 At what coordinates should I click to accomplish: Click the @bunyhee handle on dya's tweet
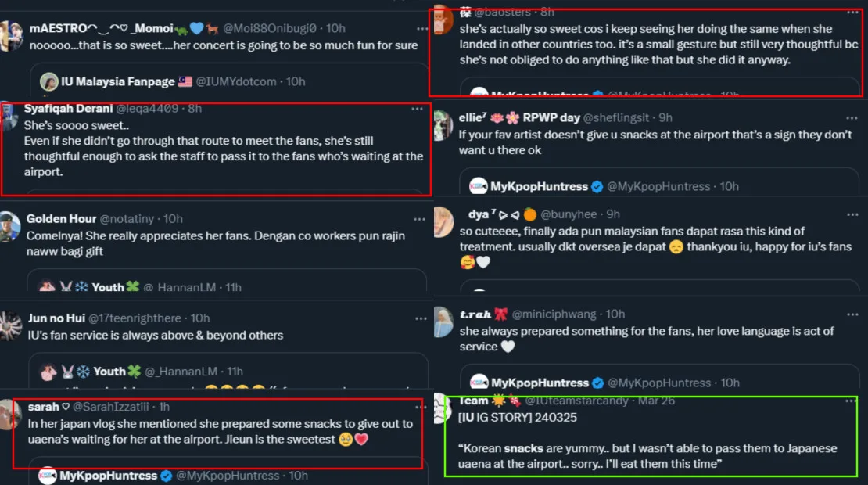pyautogui.click(x=571, y=214)
